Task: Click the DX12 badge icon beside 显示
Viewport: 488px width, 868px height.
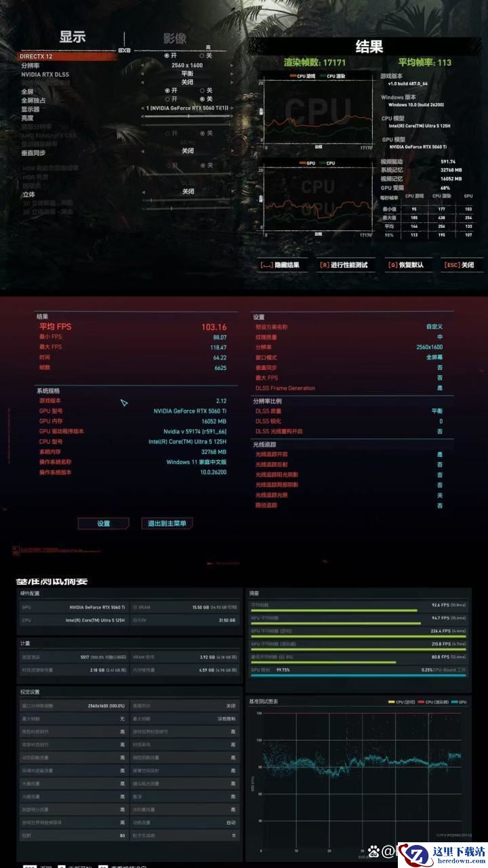Action: pyautogui.click(x=124, y=49)
